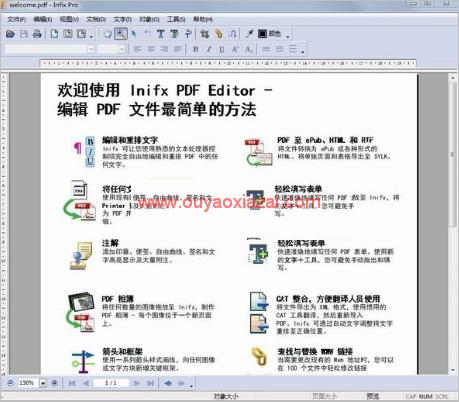459x402 pixels.
Task: Open the 编辑 (Edit) menu
Action: pyautogui.click(x=43, y=19)
